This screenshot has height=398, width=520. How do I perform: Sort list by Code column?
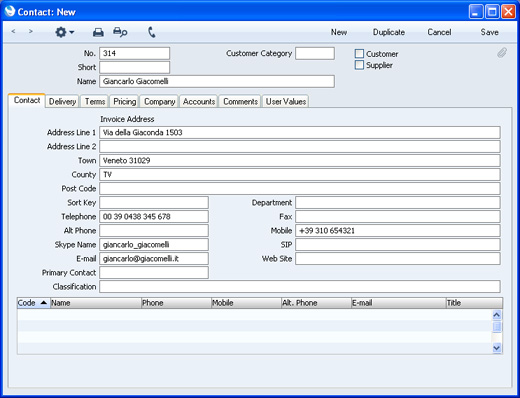pos(33,303)
